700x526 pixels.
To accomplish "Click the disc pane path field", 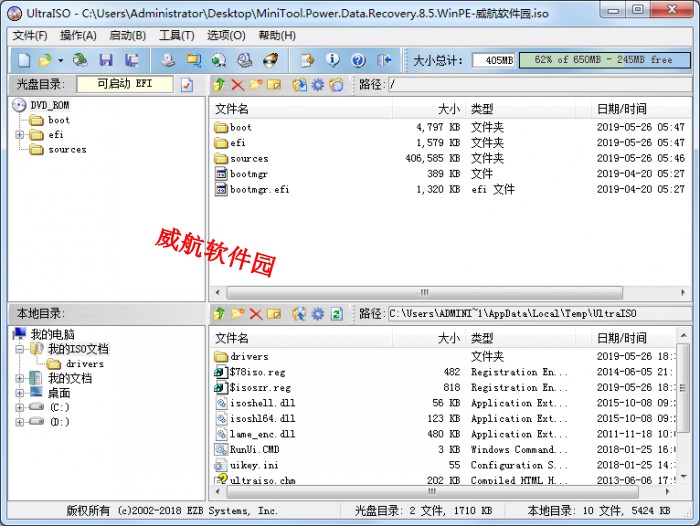I will [x=539, y=84].
